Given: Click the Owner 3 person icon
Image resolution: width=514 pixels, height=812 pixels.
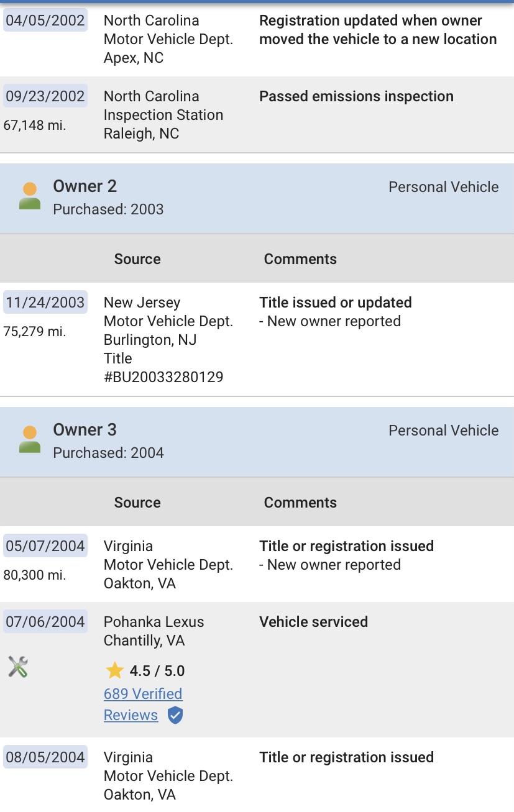Looking at the screenshot, I should 29,439.
